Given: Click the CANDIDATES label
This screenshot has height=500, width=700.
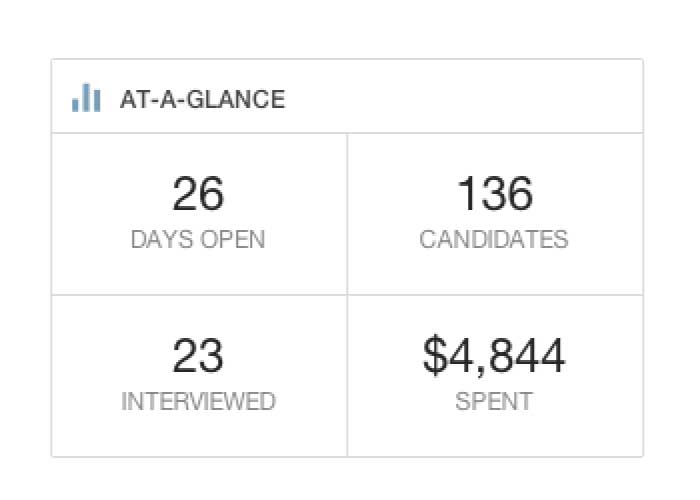Looking at the screenshot, I should [x=494, y=239].
